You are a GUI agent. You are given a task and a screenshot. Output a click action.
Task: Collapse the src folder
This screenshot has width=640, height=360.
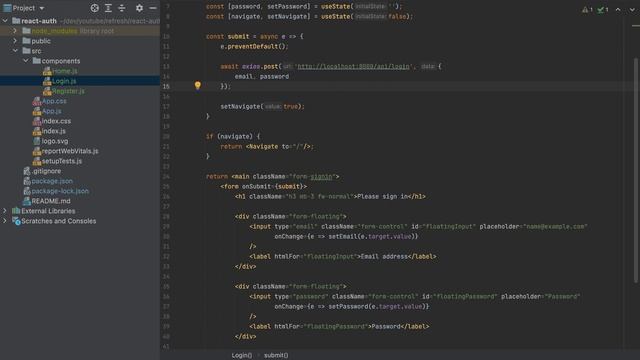[x=15, y=51]
